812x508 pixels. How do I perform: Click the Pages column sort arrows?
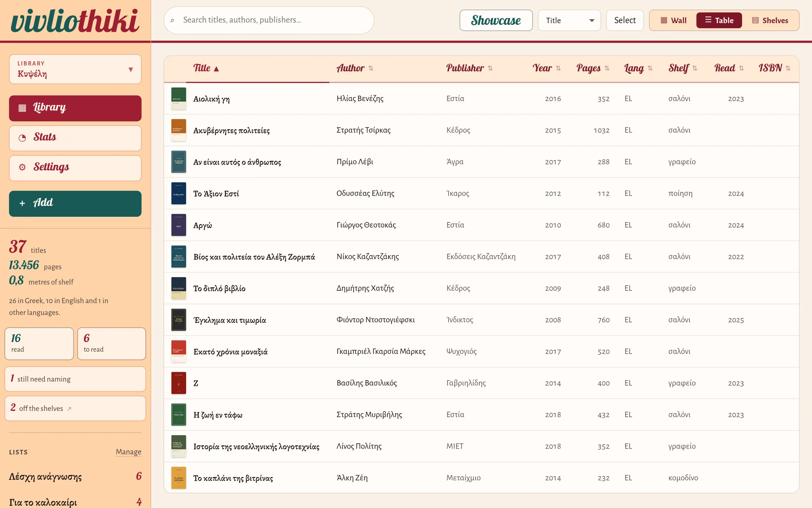click(x=607, y=68)
